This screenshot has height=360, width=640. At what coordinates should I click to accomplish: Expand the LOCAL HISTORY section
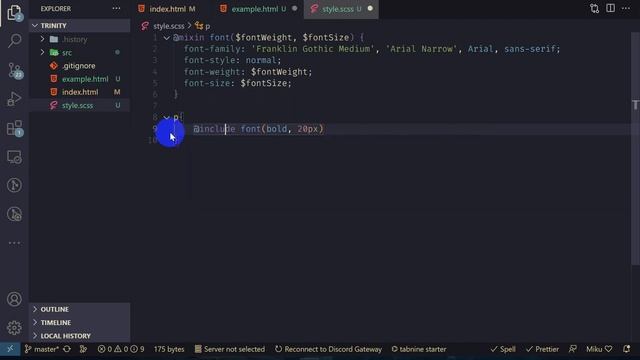pos(80,336)
